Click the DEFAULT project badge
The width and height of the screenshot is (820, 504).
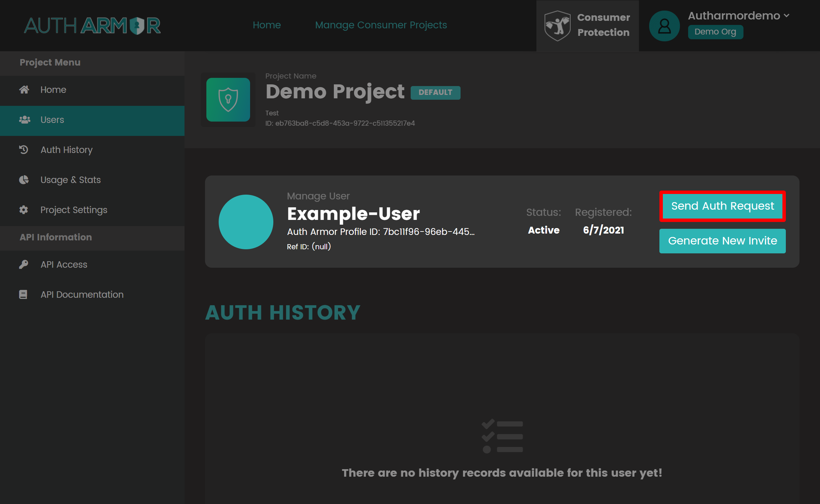pyautogui.click(x=435, y=93)
